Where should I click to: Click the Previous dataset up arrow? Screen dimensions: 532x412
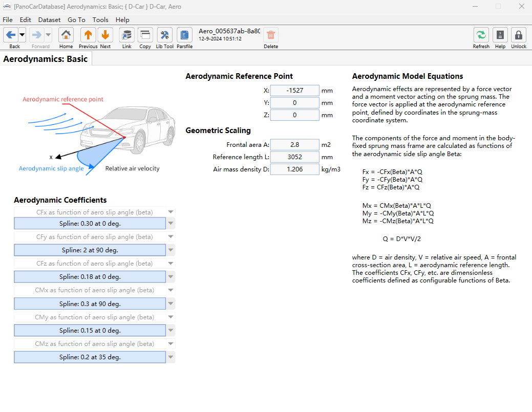point(88,35)
